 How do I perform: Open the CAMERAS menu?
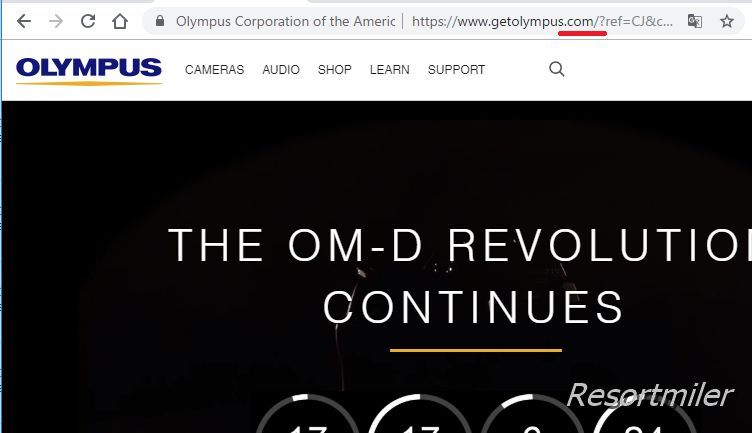[214, 70]
